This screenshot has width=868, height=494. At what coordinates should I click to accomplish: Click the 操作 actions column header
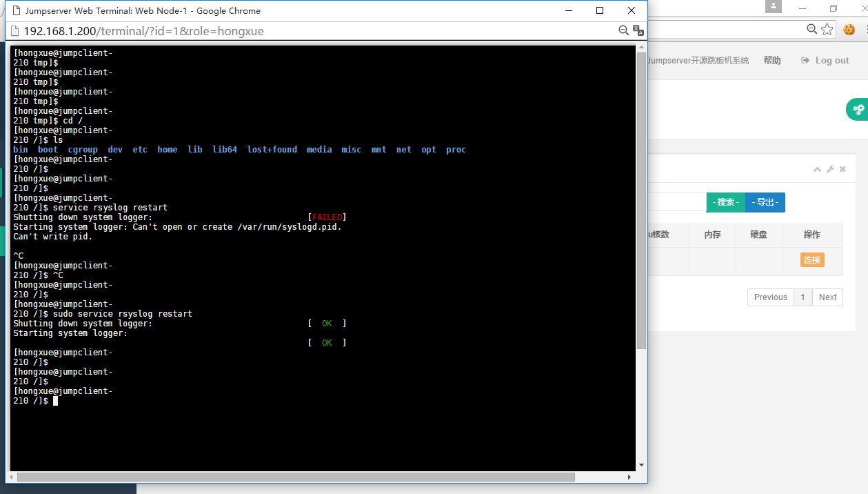(x=812, y=235)
